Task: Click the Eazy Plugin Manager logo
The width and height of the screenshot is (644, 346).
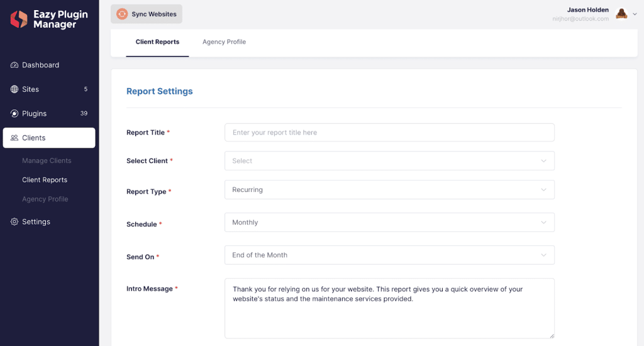Action: pyautogui.click(x=49, y=20)
